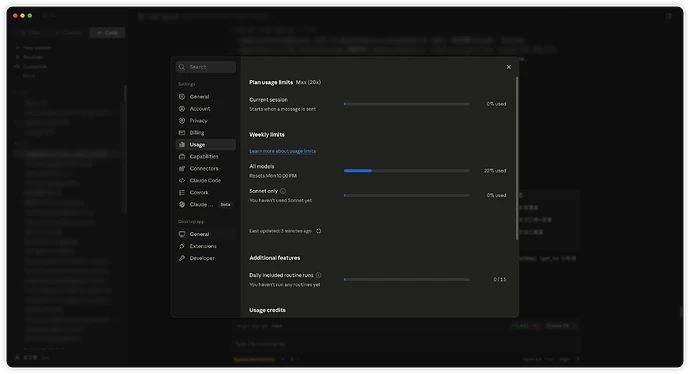Screen dimensions: 690x374
Task: Click info icon beside Sonnet only
Action: [x=283, y=191]
